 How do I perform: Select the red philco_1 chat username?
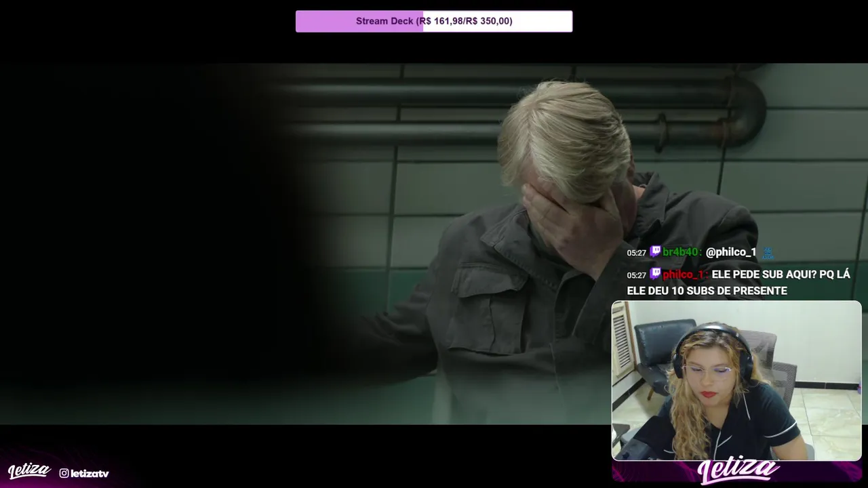683,274
